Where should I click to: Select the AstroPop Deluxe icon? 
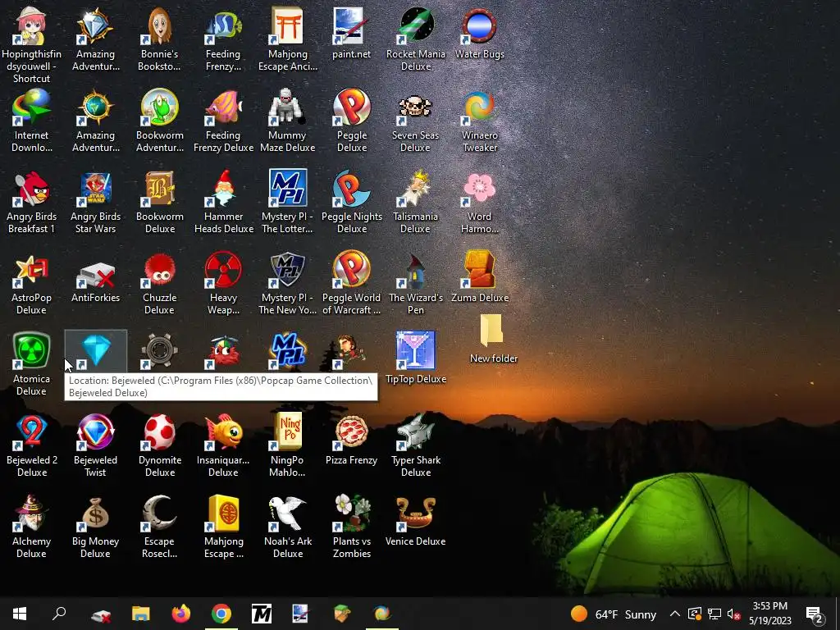31,269
